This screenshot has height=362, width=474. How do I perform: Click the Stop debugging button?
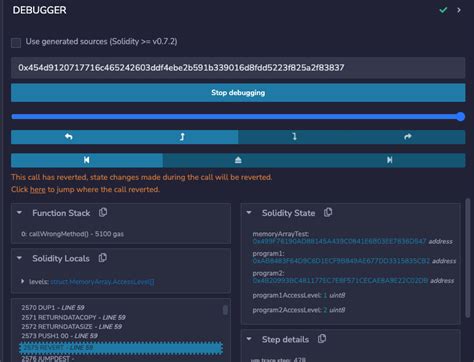pos(238,93)
